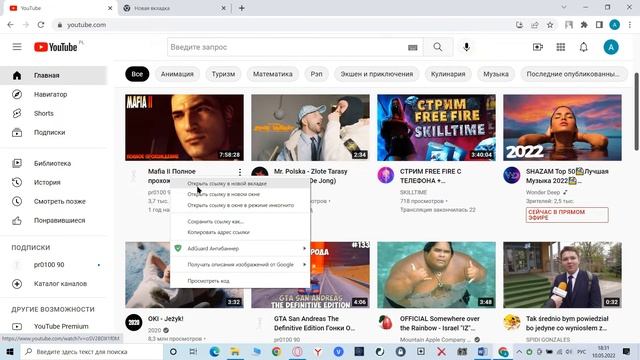Open a new browser tab with plus
The image size is (640, 360).
pos(242,8)
